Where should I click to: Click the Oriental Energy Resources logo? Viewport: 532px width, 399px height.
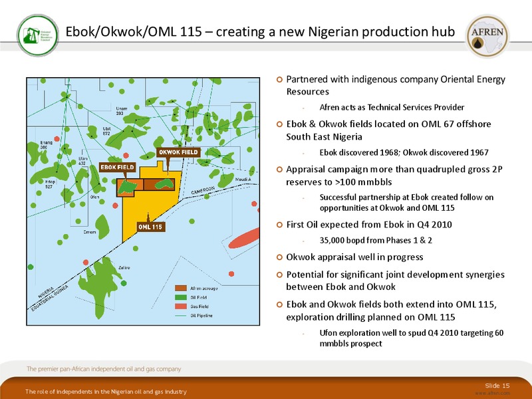tap(38, 35)
